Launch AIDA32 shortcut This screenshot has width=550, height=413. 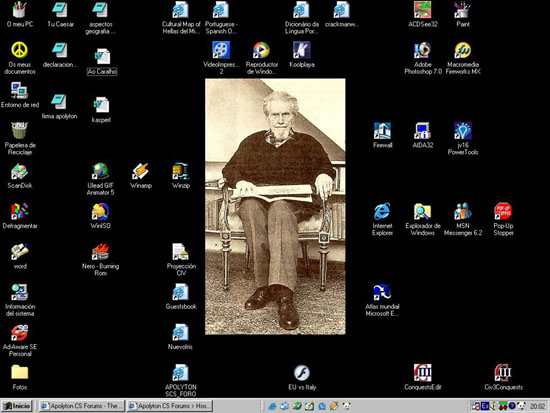[422, 131]
